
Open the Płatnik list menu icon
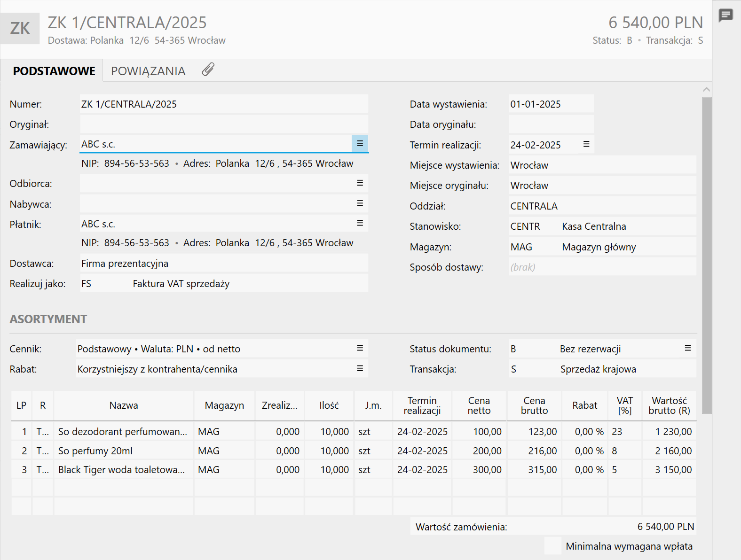tap(360, 223)
